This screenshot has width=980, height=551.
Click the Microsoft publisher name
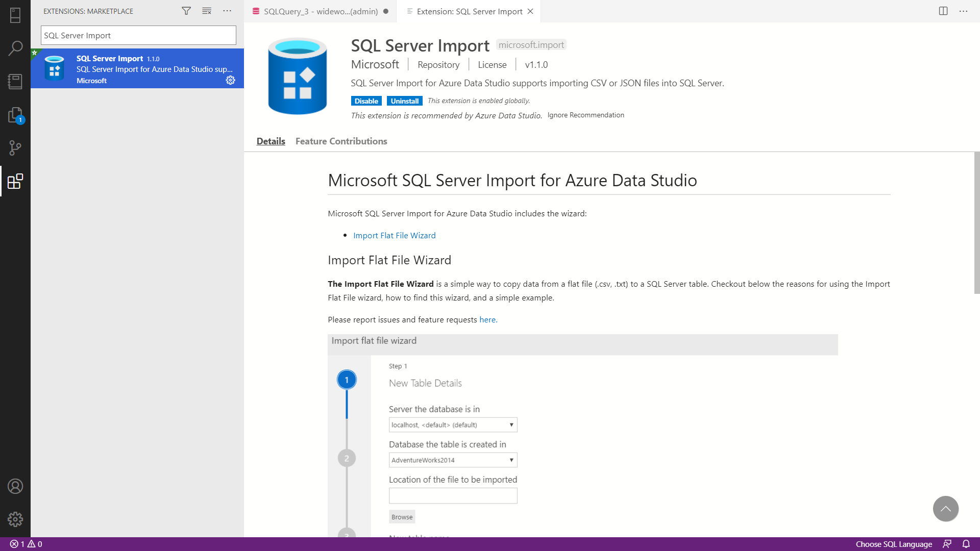[375, 64]
